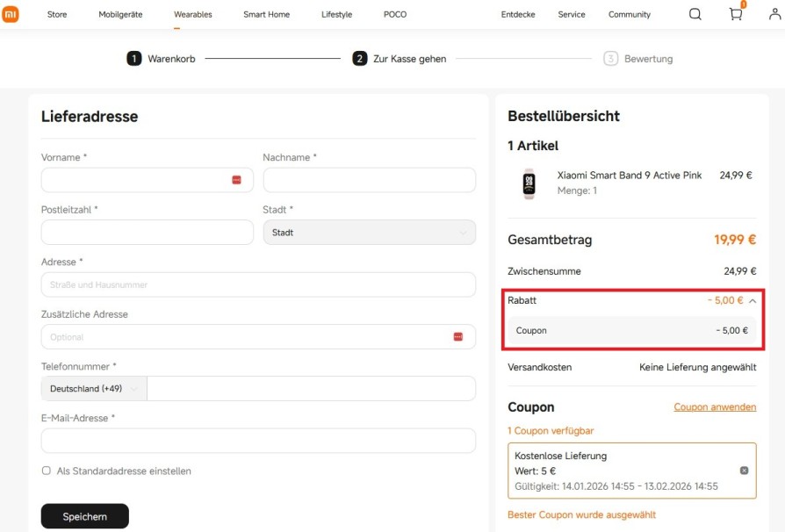Click the Coupon anwenden link

pyautogui.click(x=715, y=407)
